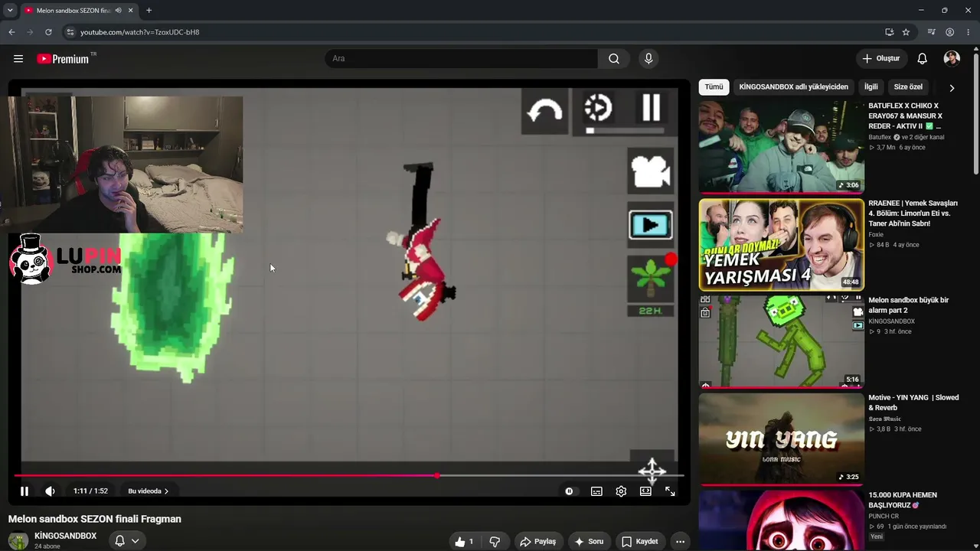980x551 pixels.
Task: Show more filter chips with the right arrow
Action: [952, 88]
